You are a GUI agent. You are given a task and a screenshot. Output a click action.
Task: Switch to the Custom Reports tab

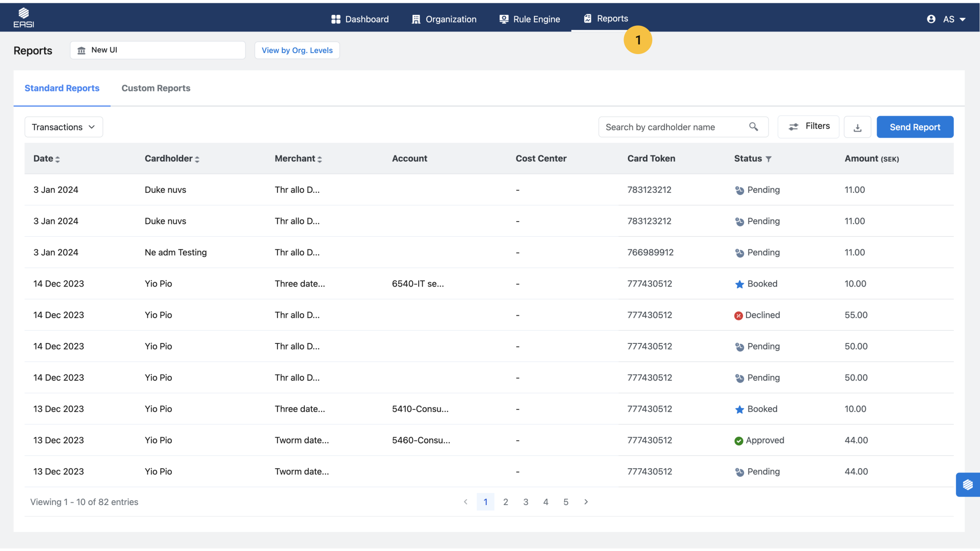pyautogui.click(x=156, y=88)
